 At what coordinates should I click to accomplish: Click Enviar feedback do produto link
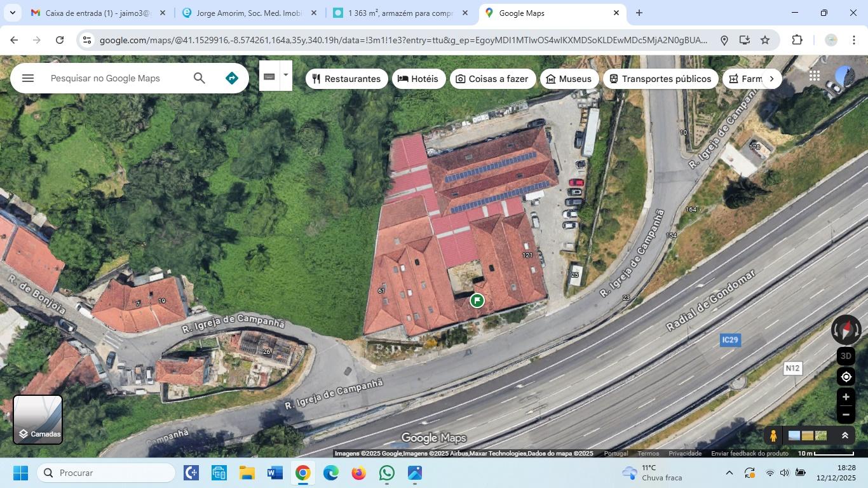[x=750, y=454]
